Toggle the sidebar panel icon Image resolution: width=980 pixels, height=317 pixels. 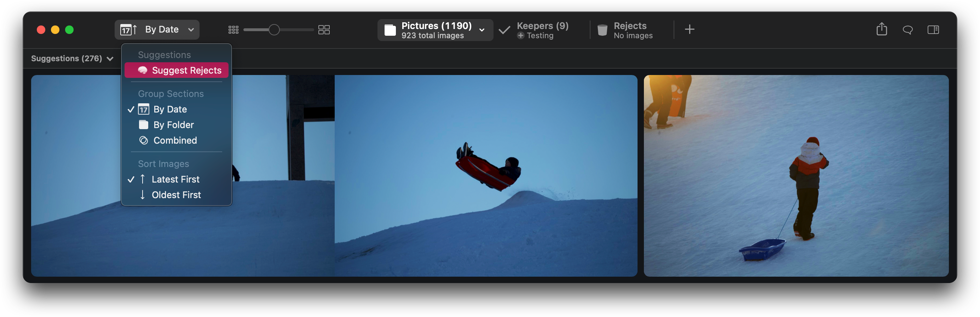(x=933, y=30)
